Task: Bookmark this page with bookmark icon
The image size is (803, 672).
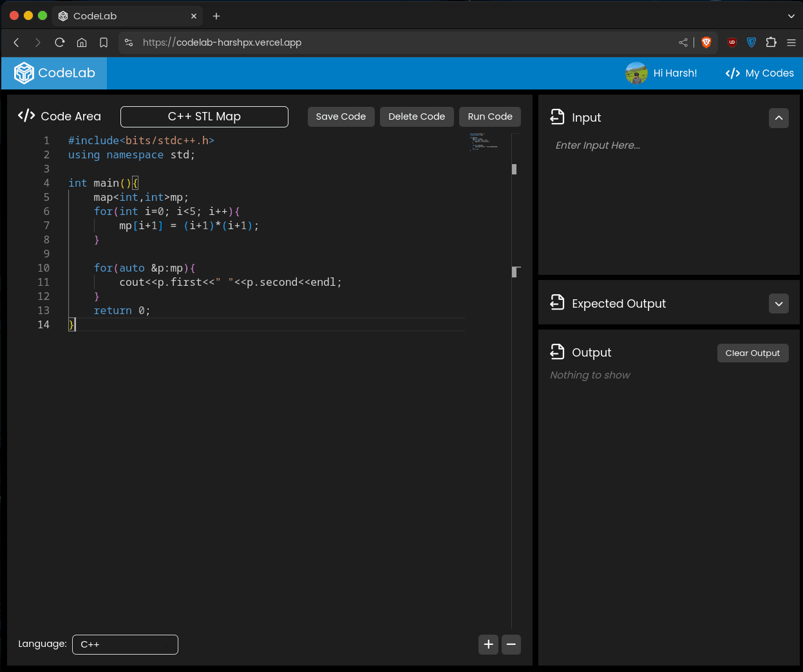Action: [x=104, y=42]
